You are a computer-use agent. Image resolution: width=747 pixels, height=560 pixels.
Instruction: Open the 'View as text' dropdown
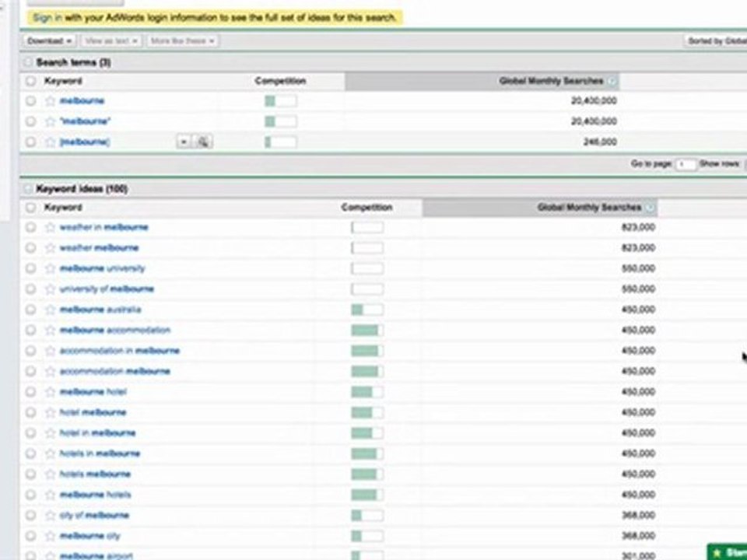(111, 41)
